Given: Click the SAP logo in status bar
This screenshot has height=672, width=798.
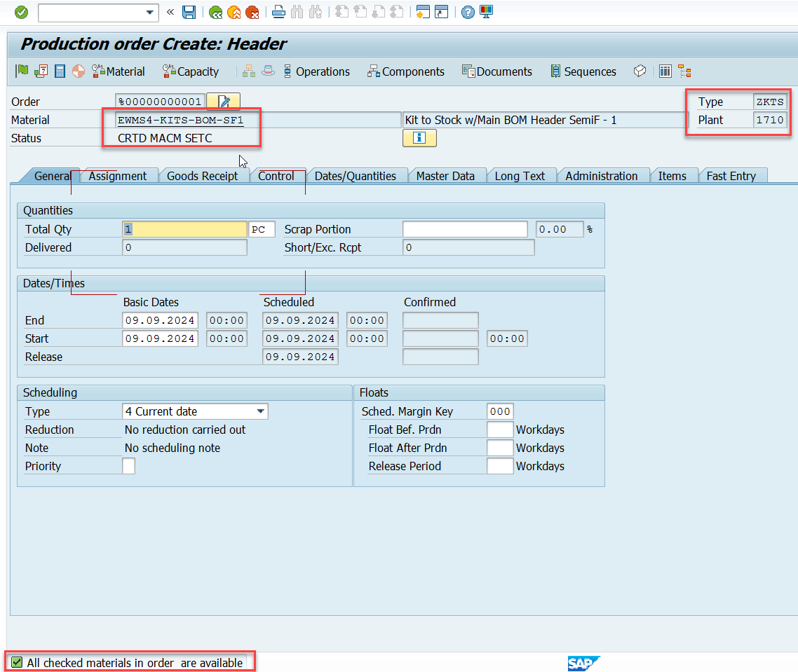Looking at the screenshot, I should click(x=583, y=664).
